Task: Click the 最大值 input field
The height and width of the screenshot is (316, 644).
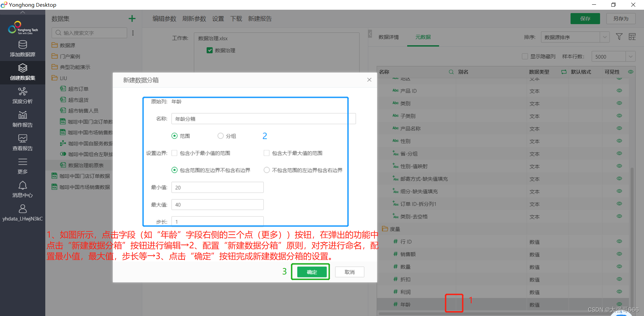Action: tap(217, 204)
